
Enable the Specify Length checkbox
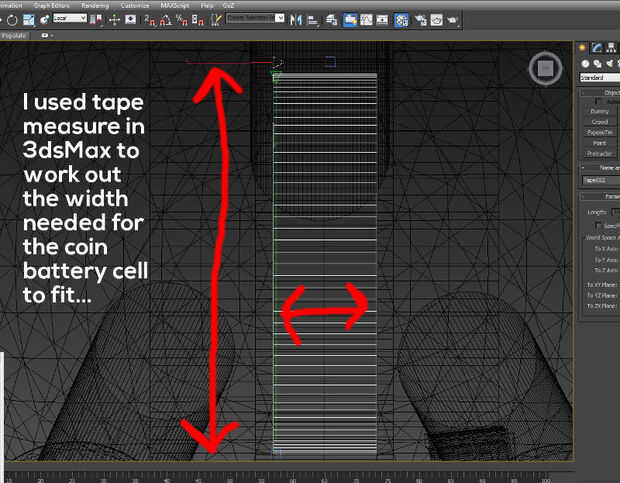tap(599, 226)
